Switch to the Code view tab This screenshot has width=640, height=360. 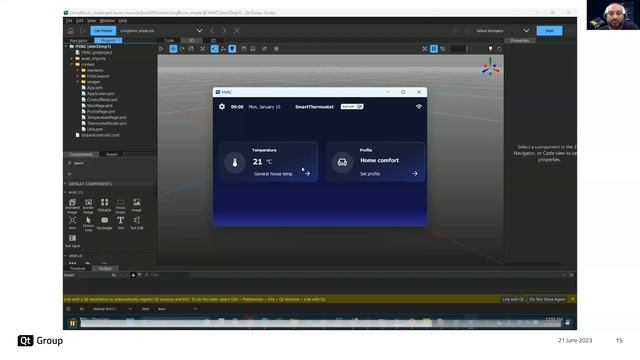point(169,40)
